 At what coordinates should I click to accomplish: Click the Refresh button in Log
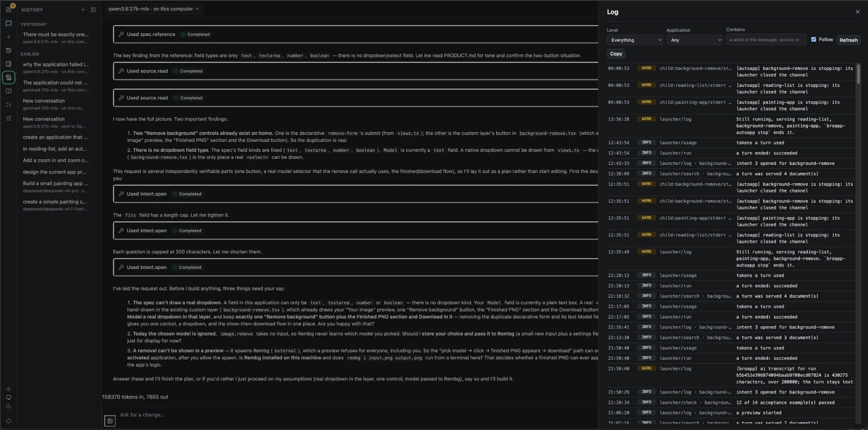[x=848, y=40]
